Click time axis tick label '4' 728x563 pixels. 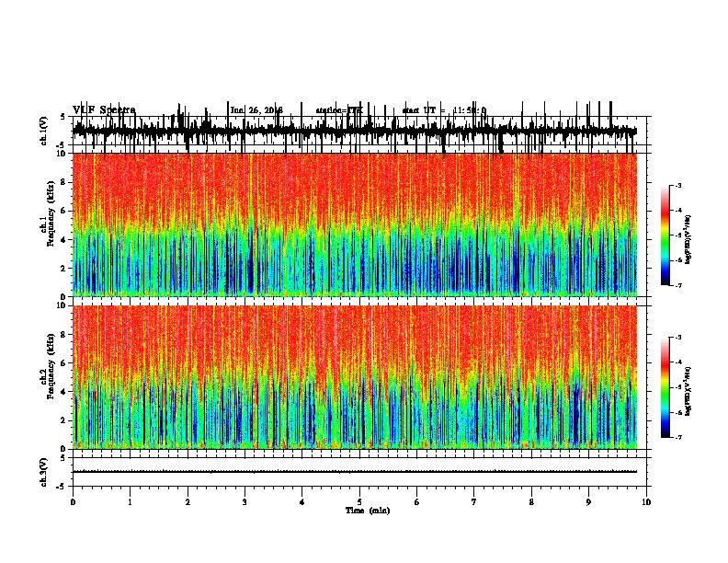click(302, 502)
